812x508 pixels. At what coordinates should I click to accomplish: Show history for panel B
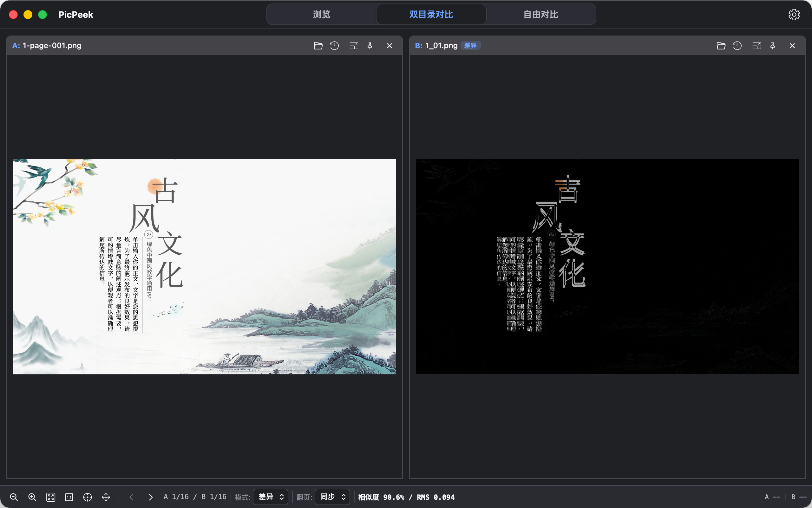737,46
